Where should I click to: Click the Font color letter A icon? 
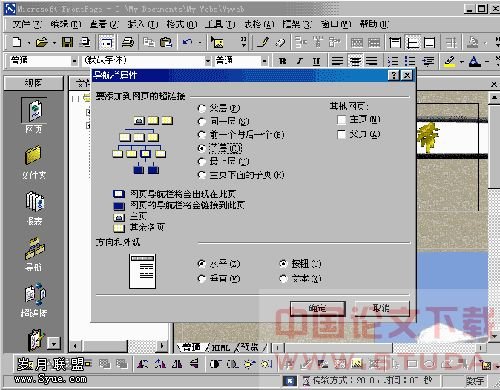click(474, 61)
